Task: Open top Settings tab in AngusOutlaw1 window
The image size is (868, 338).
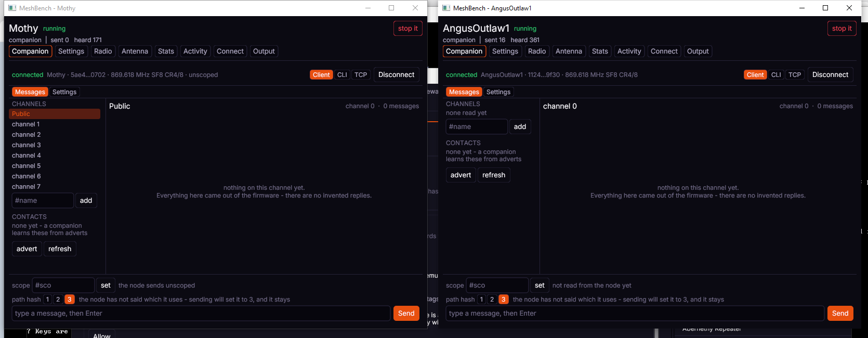Action: coord(505,51)
